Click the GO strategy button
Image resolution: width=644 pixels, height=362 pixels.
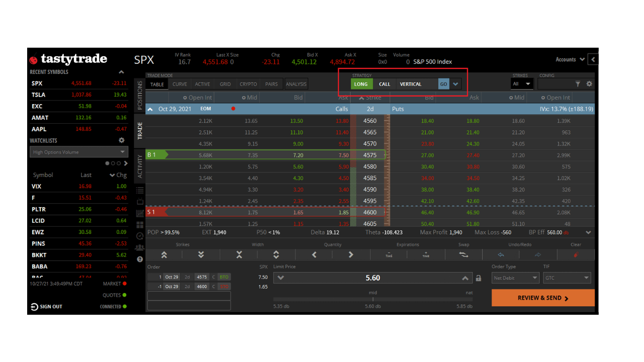point(443,84)
